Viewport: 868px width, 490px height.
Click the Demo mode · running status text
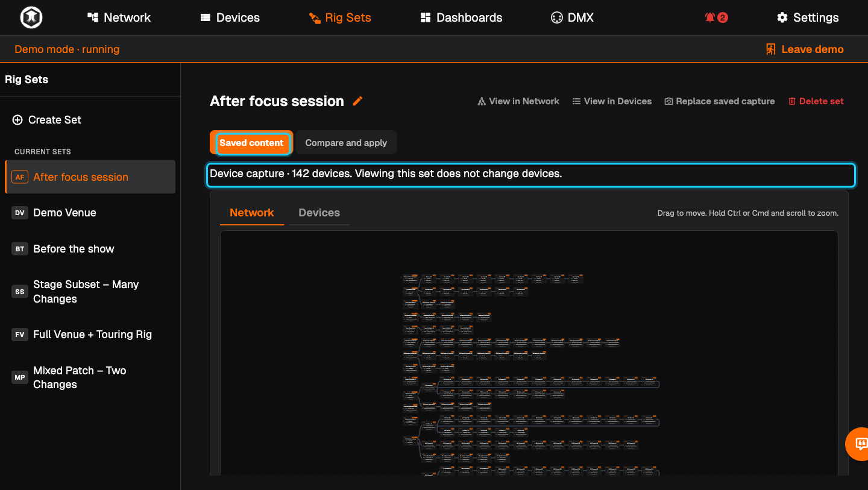coord(67,49)
